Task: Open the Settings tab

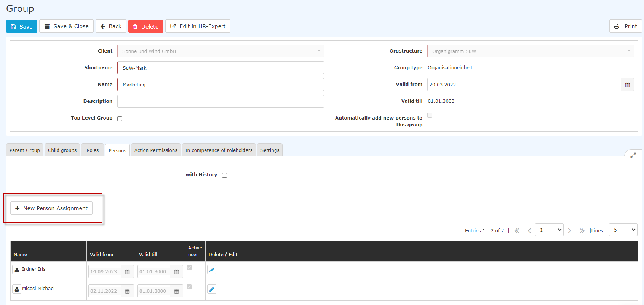Action: 270,150
